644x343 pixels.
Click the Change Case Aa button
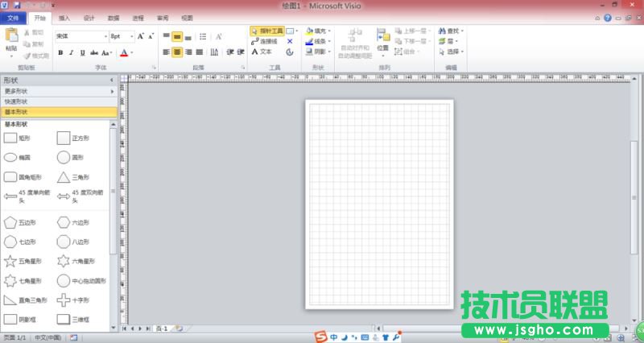[x=106, y=52]
